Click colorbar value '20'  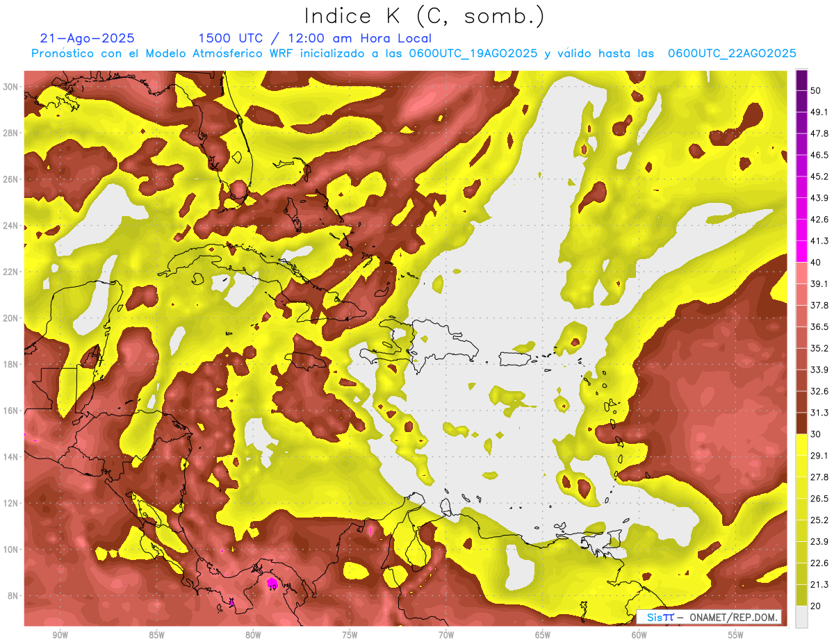coord(817,606)
